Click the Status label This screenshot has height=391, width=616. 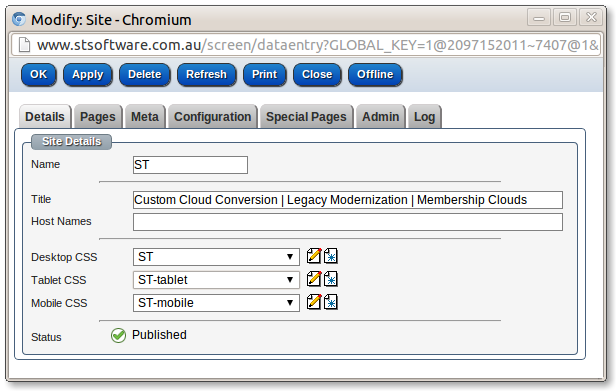coord(46,337)
